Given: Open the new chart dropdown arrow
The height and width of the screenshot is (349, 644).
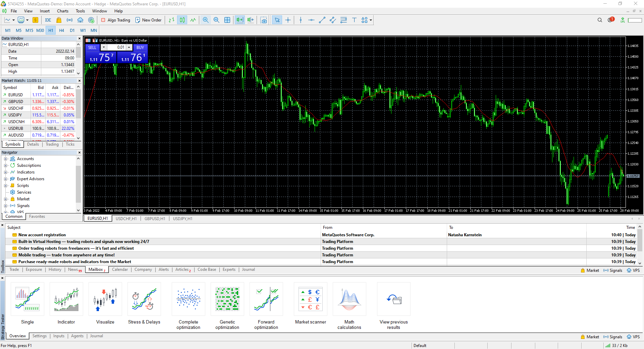Looking at the screenshot, I should click(13, 20).
